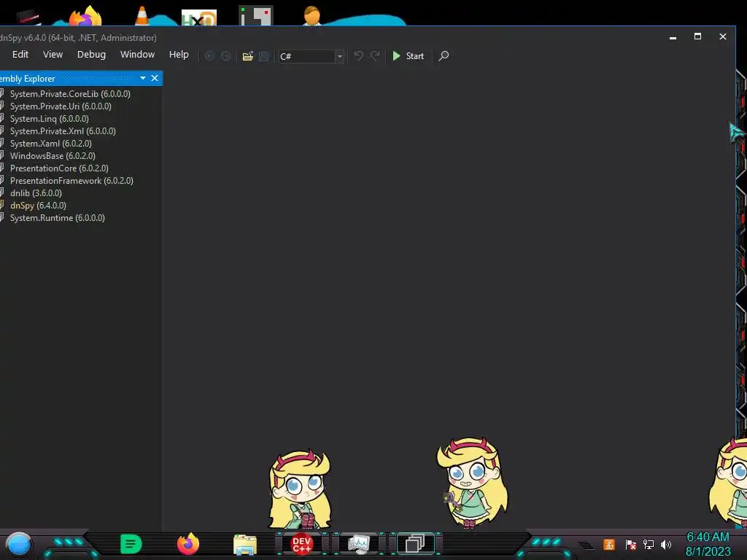Minimize the dnSpy window

click(673, 36)
